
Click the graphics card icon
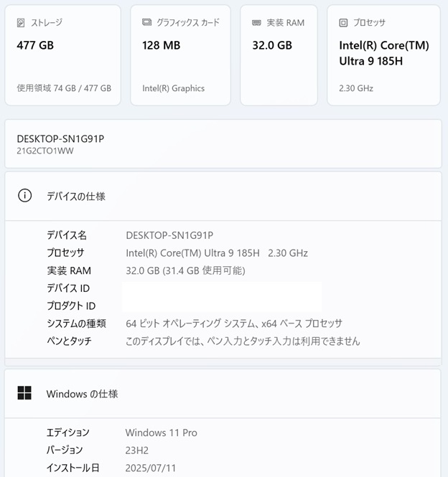pyautogui.click(x=146, y=23)
